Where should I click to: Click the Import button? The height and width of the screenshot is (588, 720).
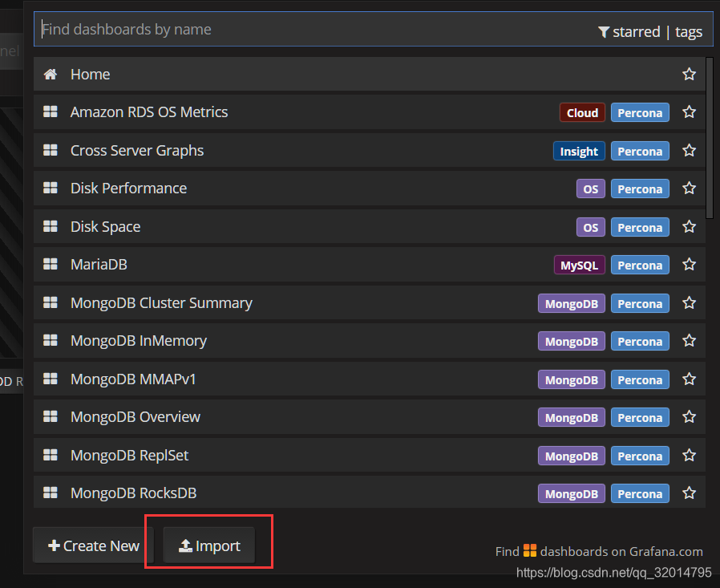pos(209,545)
